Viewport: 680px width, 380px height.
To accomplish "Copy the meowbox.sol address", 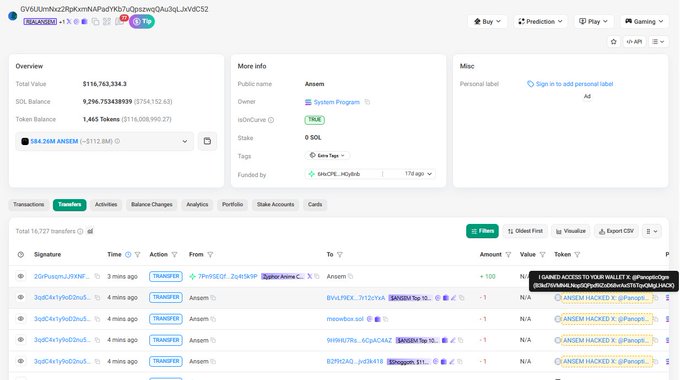I will [x=386, y=319].
